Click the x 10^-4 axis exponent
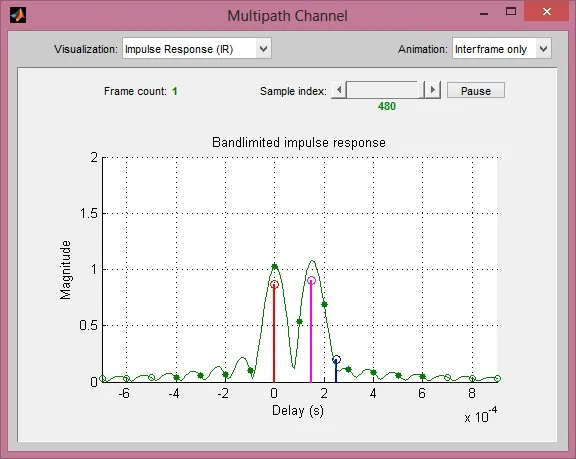Image resolution: width=576 pixels, height=459 pixels. click(x=480, y=415)
